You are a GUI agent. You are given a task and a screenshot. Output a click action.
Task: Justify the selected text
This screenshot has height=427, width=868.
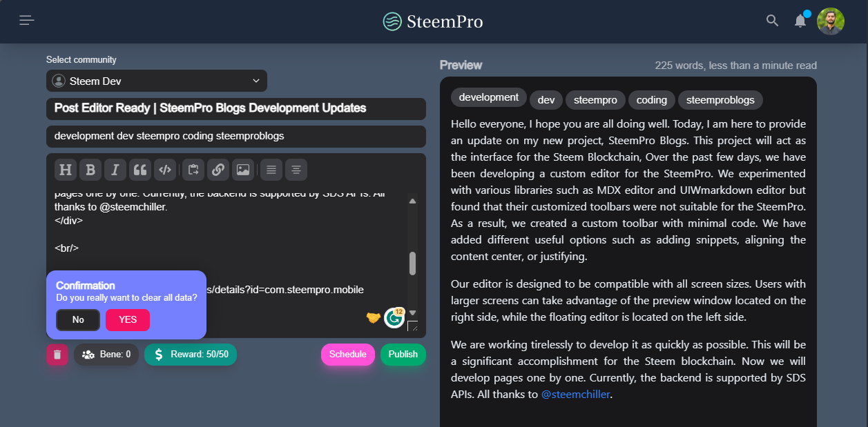271,170
